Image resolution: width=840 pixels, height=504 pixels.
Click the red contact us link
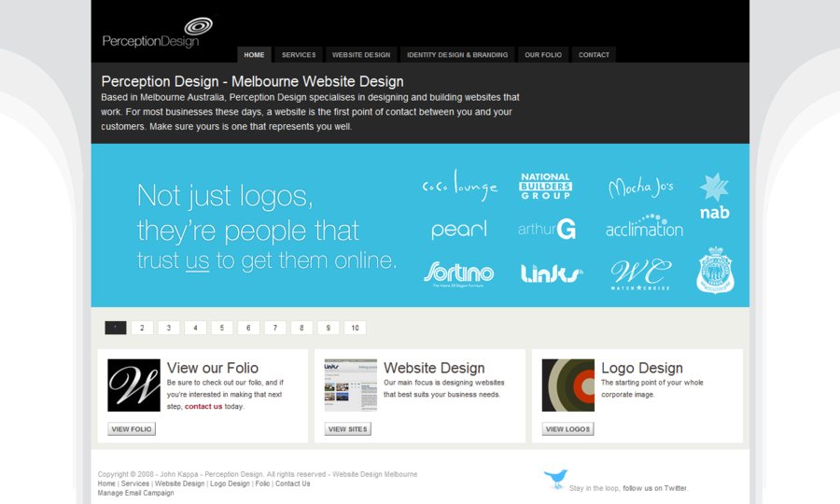click(203, 407)
